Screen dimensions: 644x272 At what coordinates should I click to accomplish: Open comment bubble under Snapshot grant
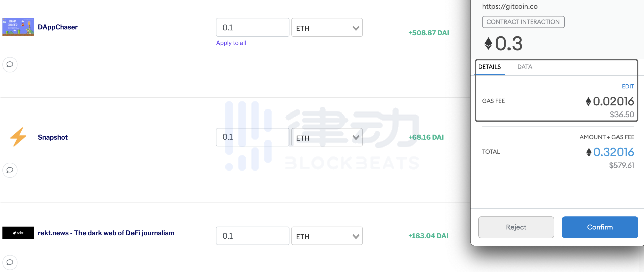point(10,170)
